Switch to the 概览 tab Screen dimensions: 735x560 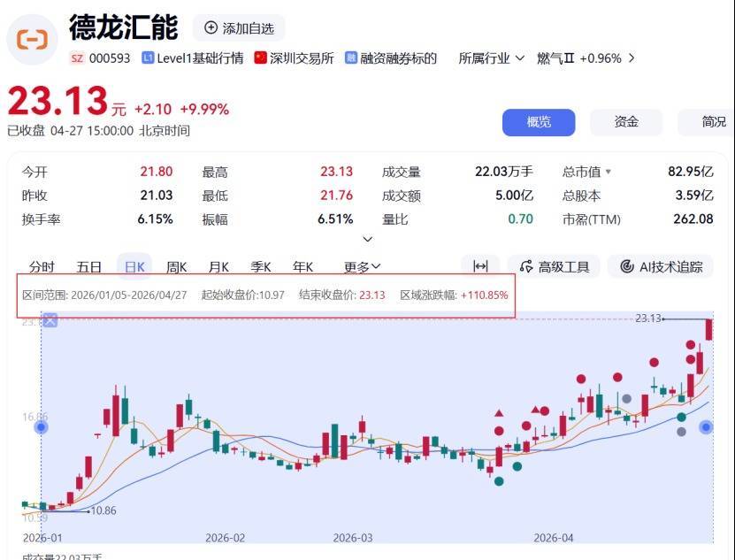click(539, 122)
